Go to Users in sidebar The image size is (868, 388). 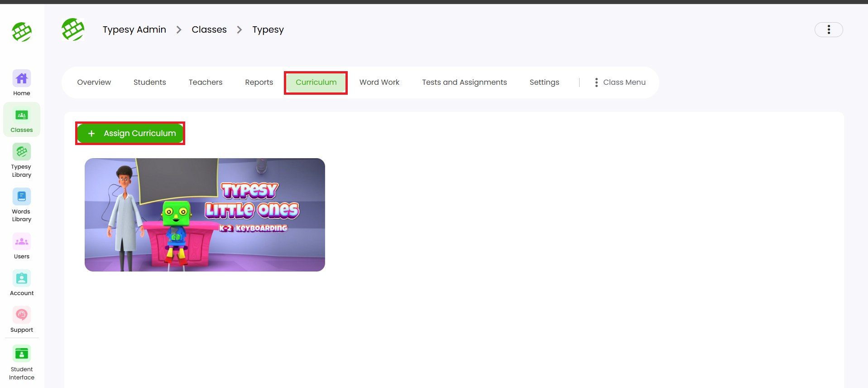22,242
